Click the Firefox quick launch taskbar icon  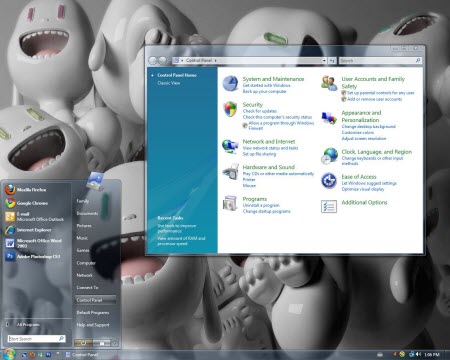tap(32, 355)
